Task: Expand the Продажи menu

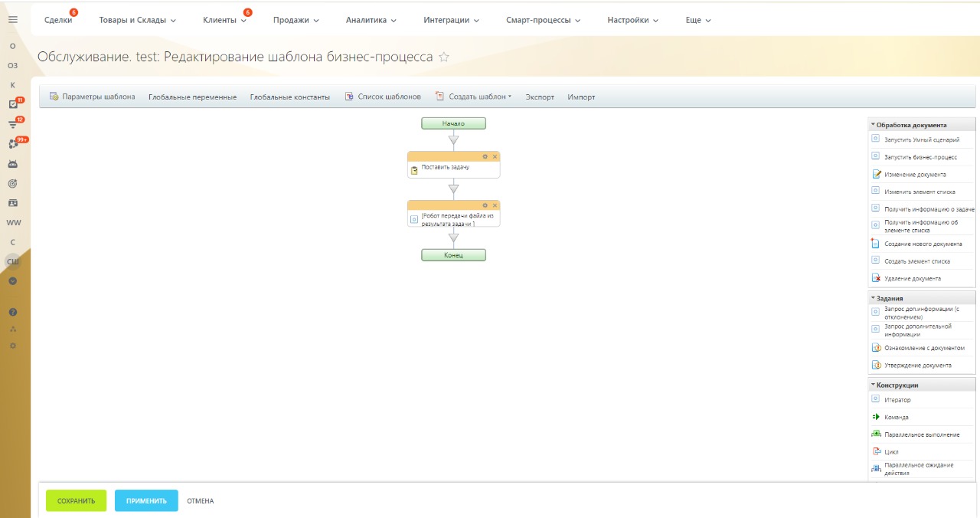Action: click(x=296, y=20)
